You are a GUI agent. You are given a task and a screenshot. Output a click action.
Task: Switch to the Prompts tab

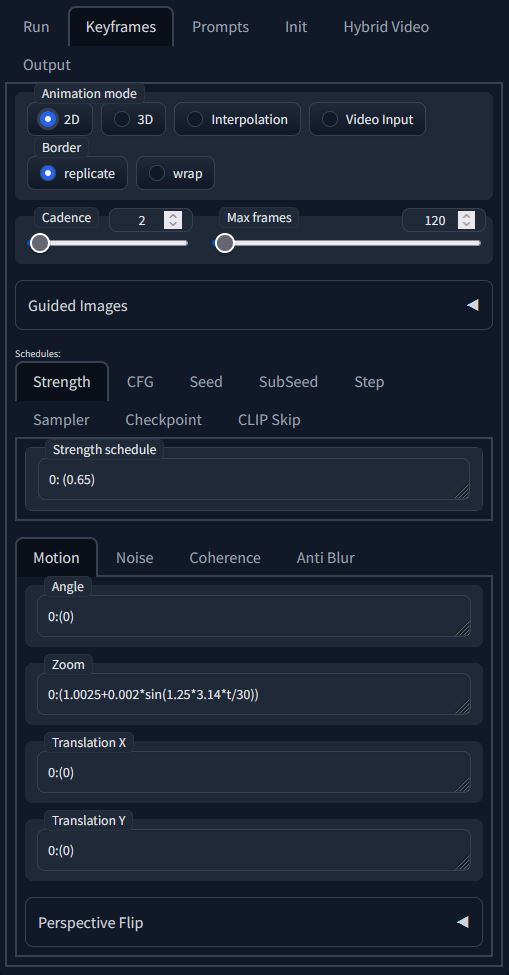tap(221, 27)
